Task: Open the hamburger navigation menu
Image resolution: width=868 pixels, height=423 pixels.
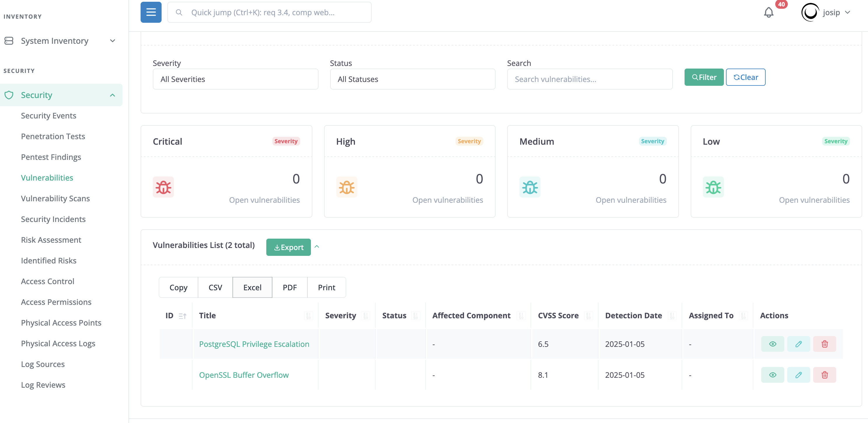Action: pos(150,12)
